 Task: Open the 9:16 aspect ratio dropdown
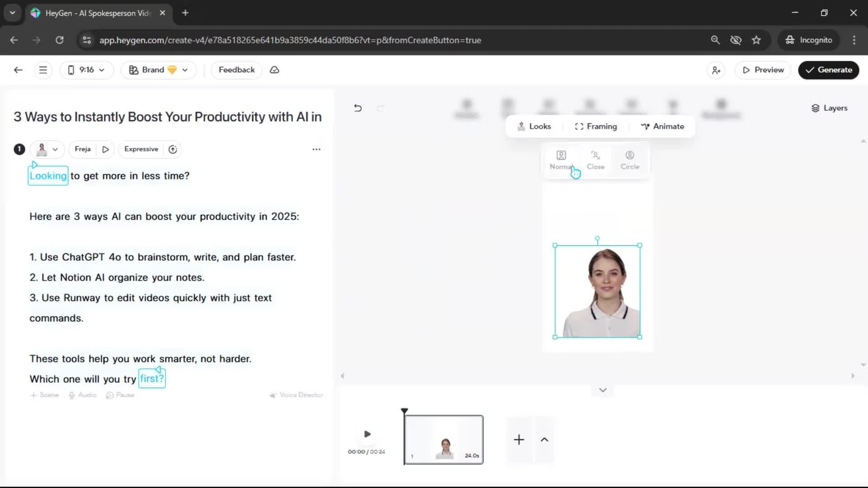tap(86, 70)
